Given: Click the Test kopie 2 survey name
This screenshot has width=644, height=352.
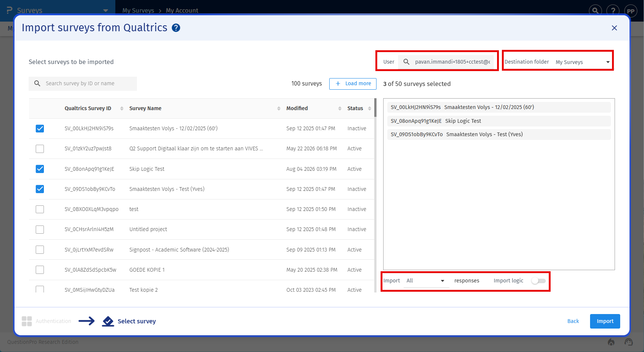Looking at the screenshot, I should point(144,290).
